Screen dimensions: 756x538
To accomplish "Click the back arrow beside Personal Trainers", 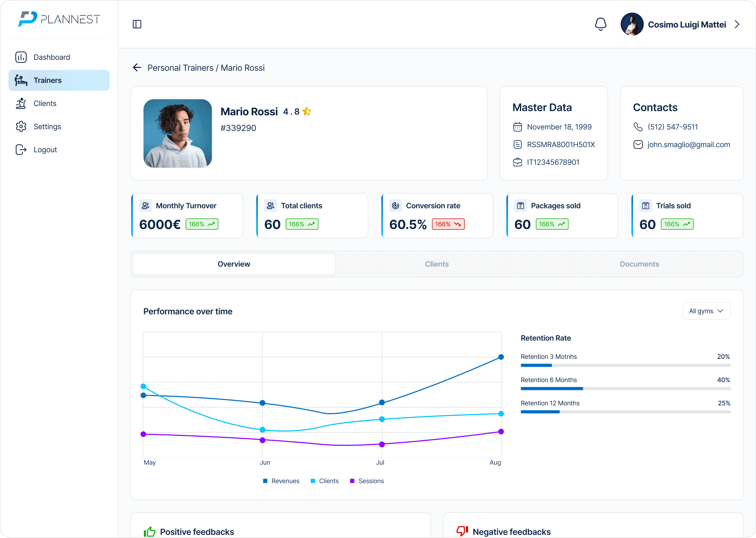I will tap(137, 68).
